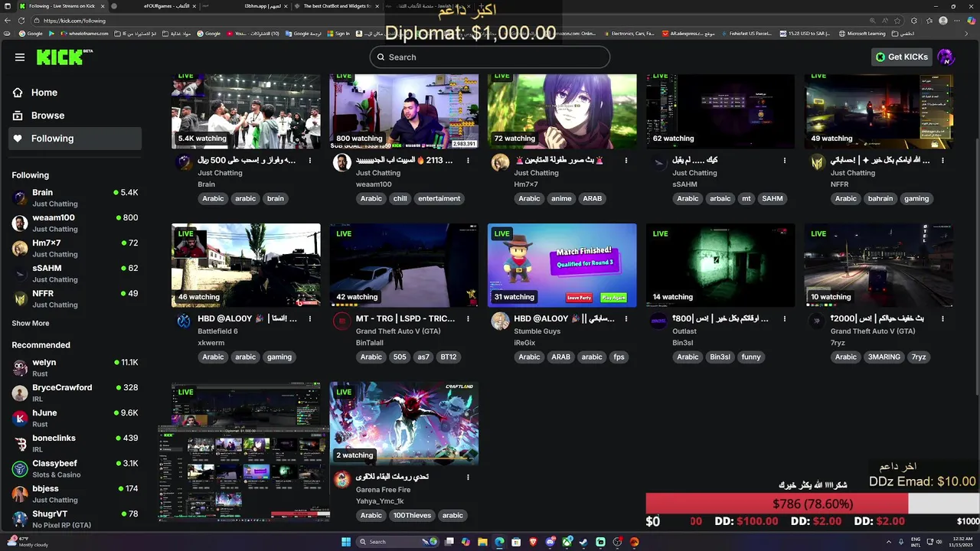Click the weaam100 avatar beside stream title

coord(341,162)
